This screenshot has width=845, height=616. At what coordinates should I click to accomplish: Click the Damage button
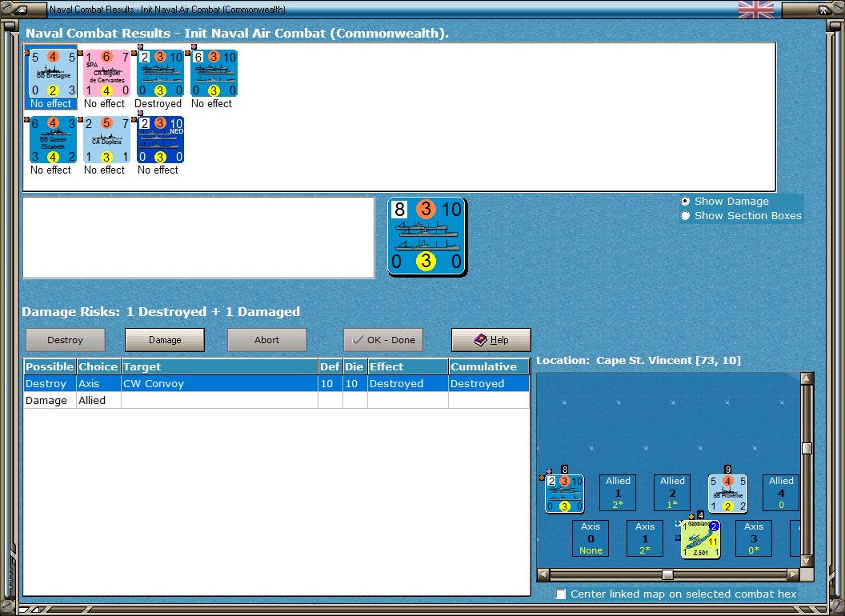pos(165,340)
